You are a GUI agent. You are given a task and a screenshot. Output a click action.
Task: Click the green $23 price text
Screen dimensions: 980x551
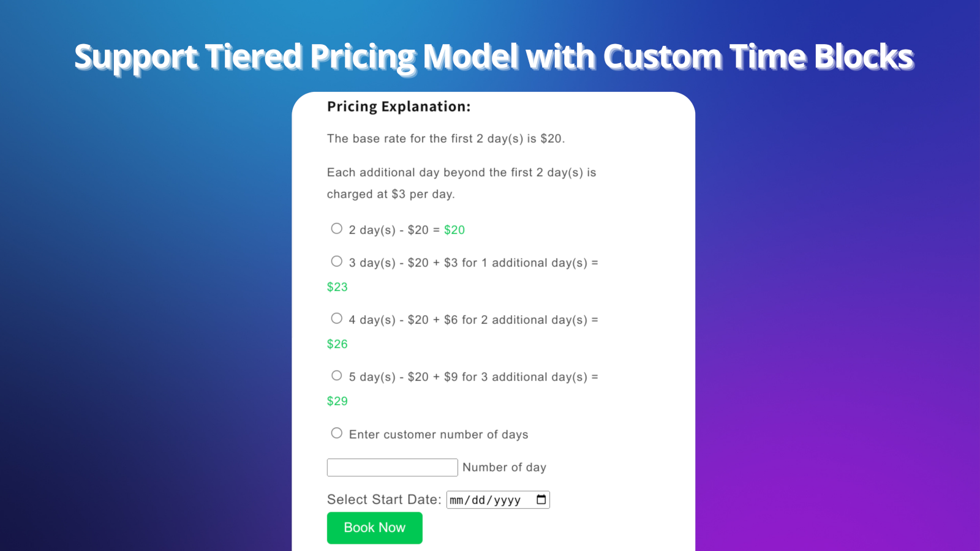pos(337,287)
